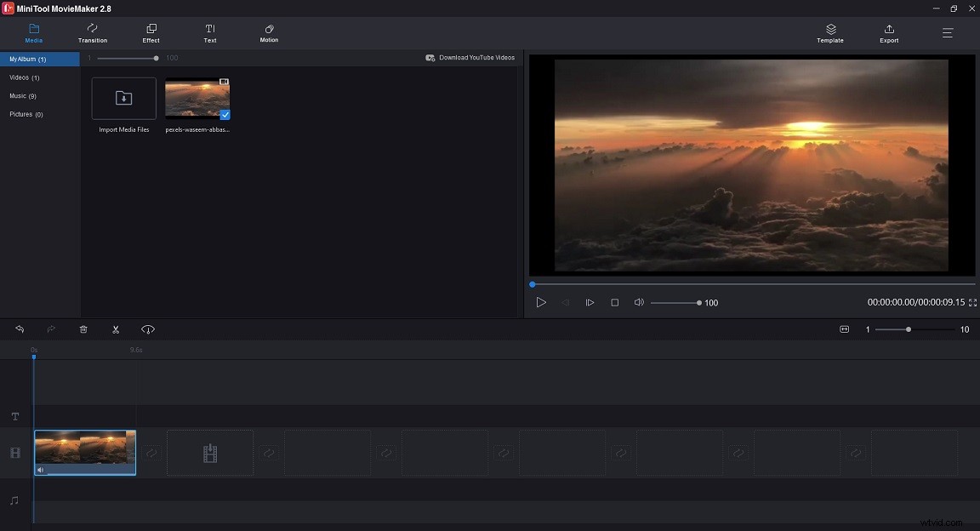
Task: Select Music in the sidebar
Action: tap(21, 95)
